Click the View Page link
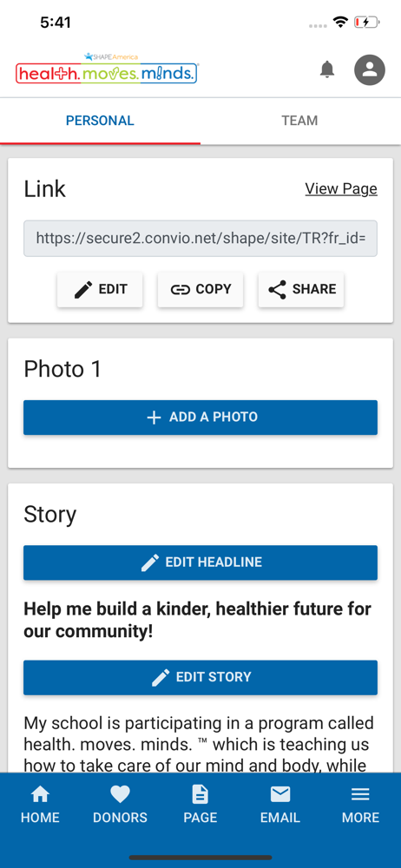The width and height of the screenshot is (401, 868). (x=341, y=188)
